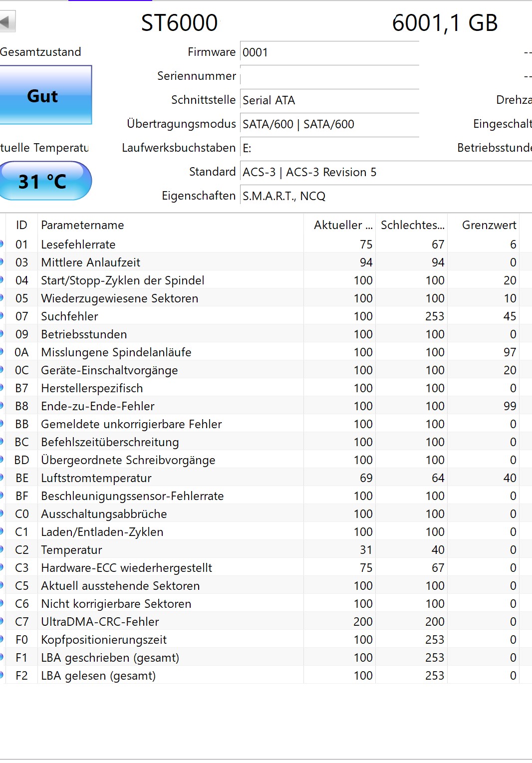
Task: Click the Grenzwert column header
Action: (x=483, y=225)
